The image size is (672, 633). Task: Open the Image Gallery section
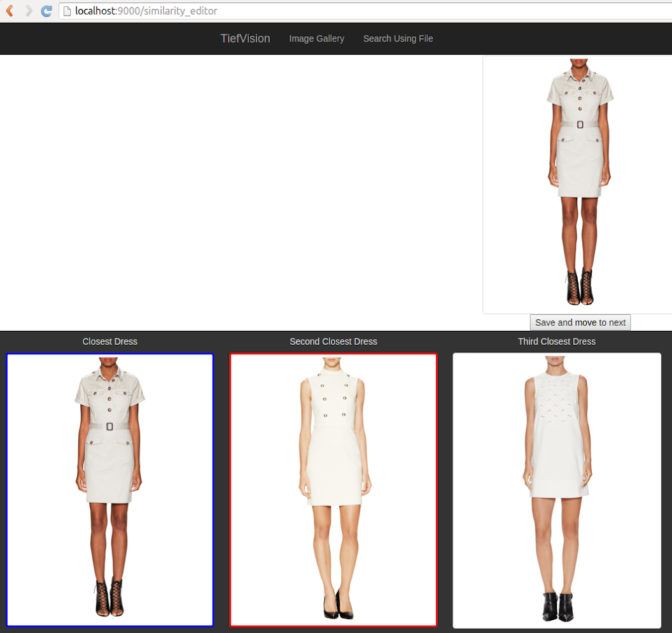pyautogui.click(x=316, y=39)
